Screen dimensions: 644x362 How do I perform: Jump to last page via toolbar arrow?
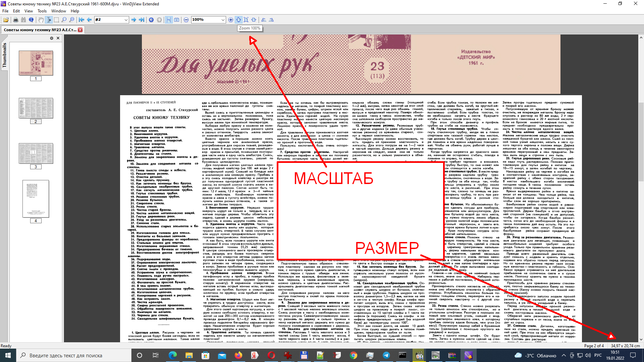142,20
